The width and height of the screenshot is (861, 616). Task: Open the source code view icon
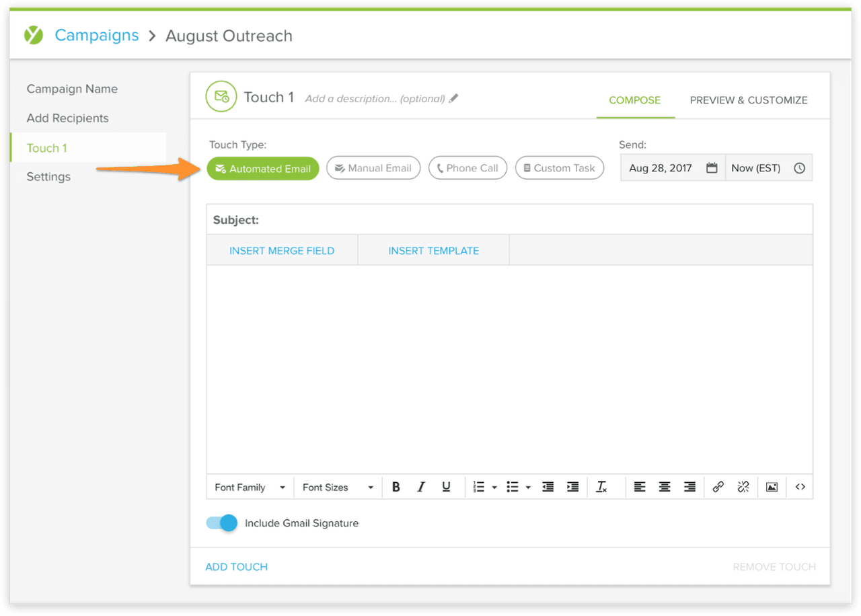800,486
